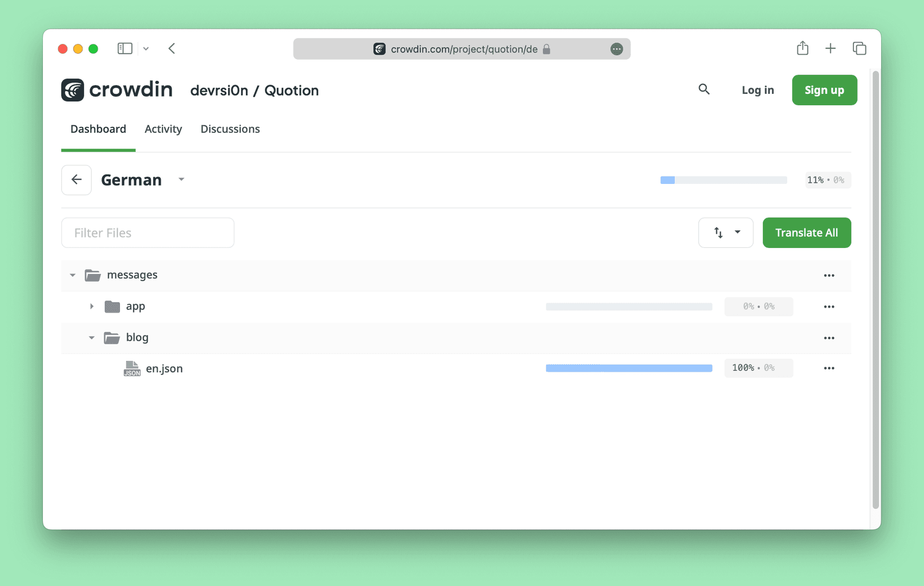Navigate back in Safari
Screen dimensions: 924x586
[172, 48]
